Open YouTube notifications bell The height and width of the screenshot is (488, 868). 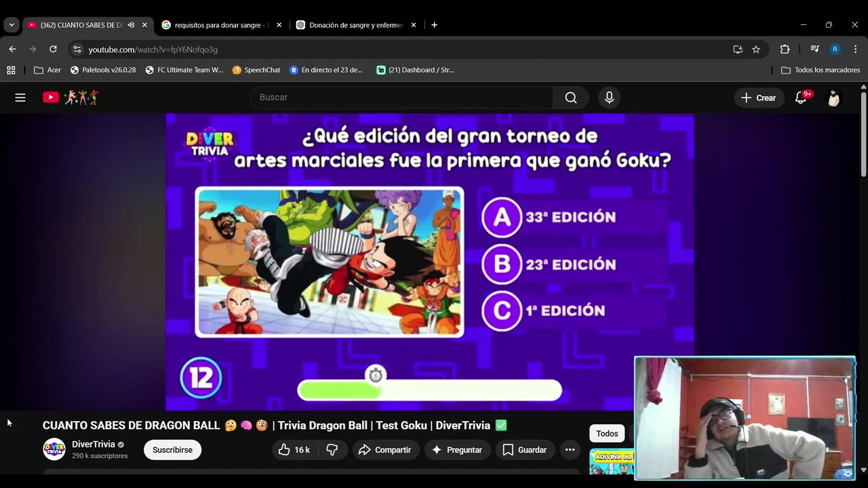tap(801, 98)
